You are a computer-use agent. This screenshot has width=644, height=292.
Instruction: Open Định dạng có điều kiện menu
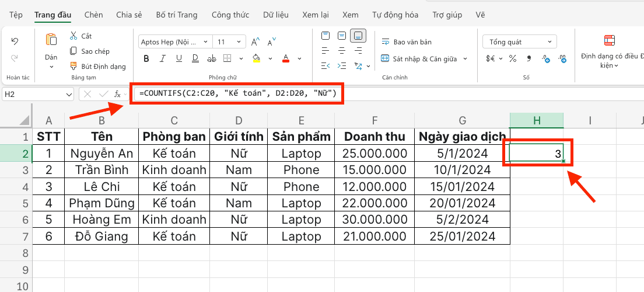coord(610,52)
